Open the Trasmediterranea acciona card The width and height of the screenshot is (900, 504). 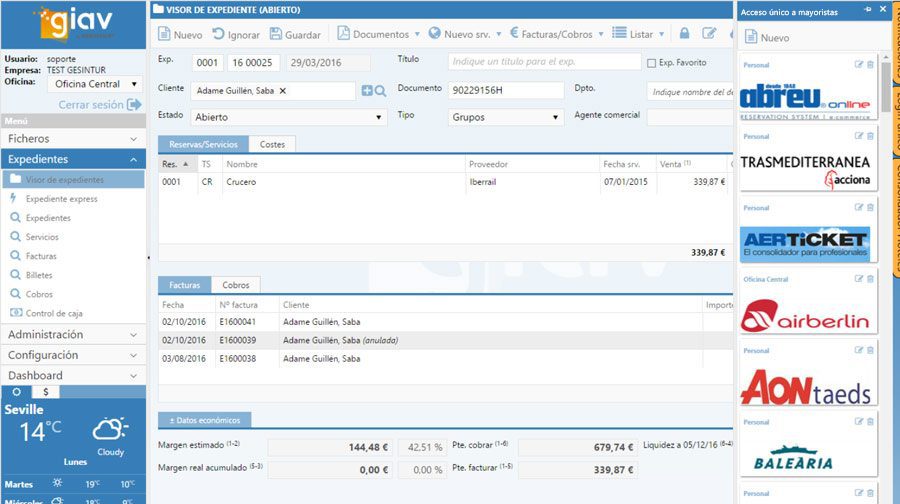click(x=808, y=159)
